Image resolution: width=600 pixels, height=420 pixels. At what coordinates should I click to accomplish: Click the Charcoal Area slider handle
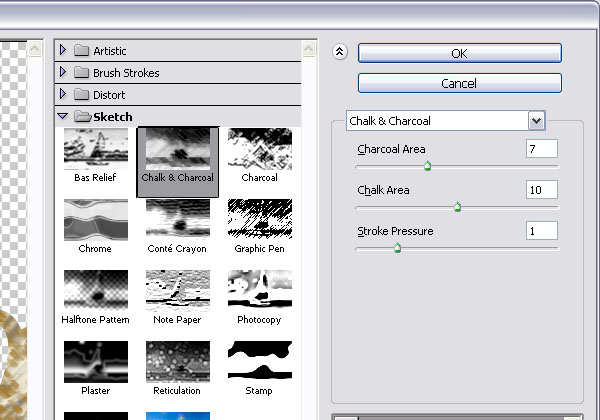pyautogui.click(x=427, y=167)
